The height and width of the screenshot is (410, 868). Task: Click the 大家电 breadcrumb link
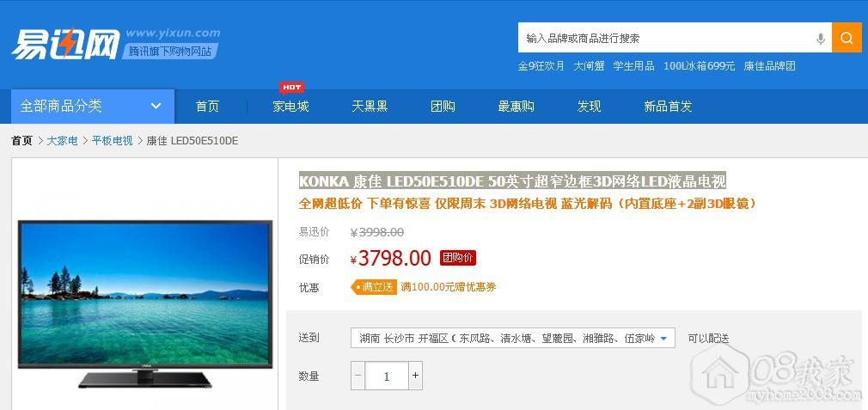tap(62, 141)
